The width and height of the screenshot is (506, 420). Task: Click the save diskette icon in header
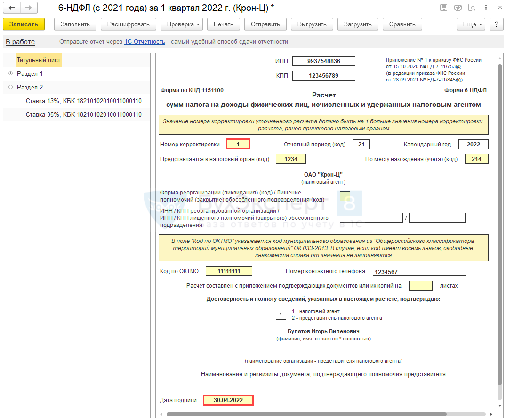444,8
